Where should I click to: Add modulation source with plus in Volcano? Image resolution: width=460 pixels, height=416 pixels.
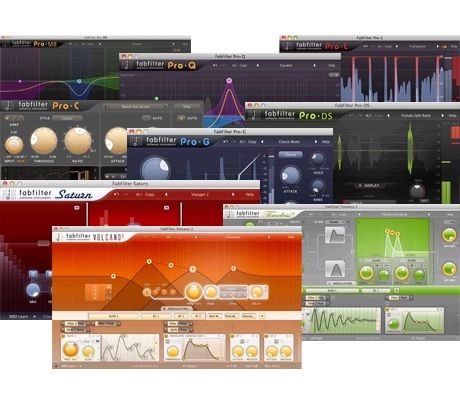pos(262,316)
